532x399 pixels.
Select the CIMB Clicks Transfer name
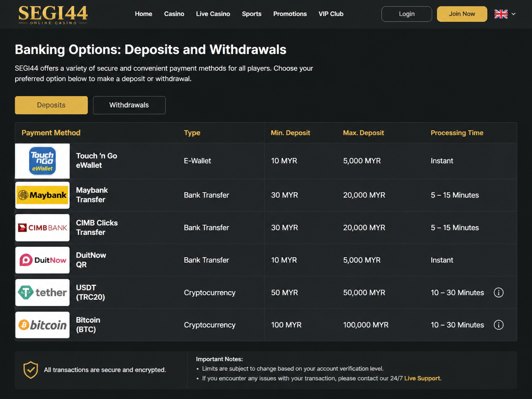click(x=97, y=228)
